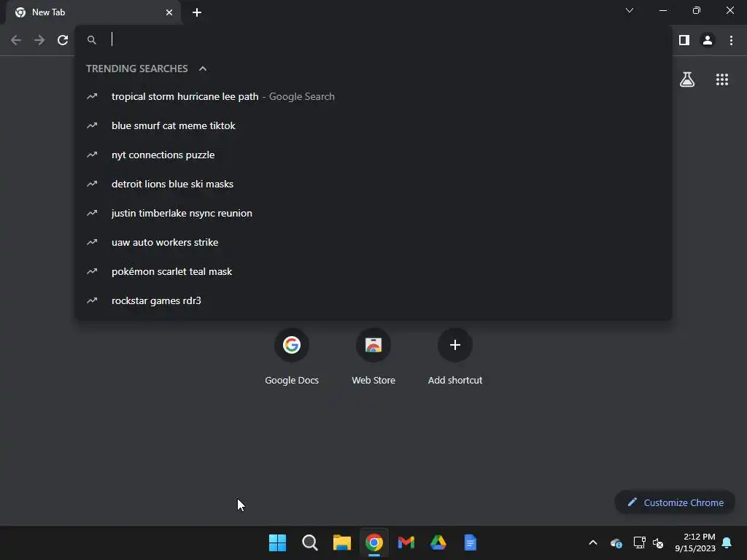Click the network display tray icon
The image size is (747, 560).
pos(639,542)
